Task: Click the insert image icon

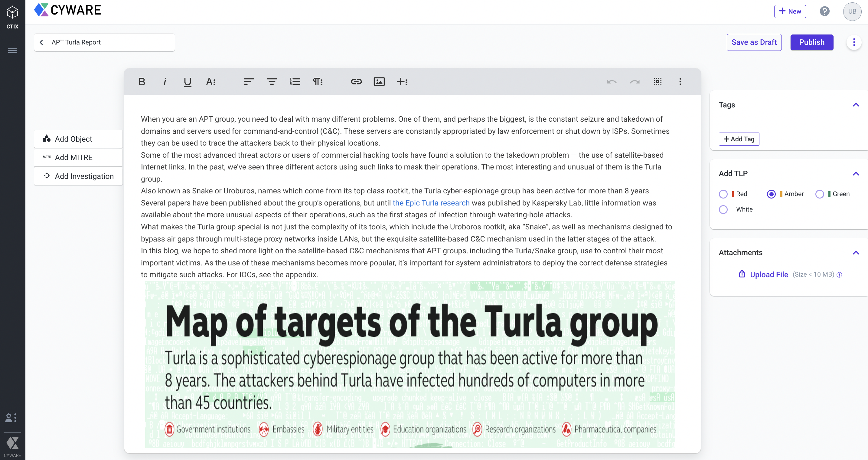Action: click(379, 82)
